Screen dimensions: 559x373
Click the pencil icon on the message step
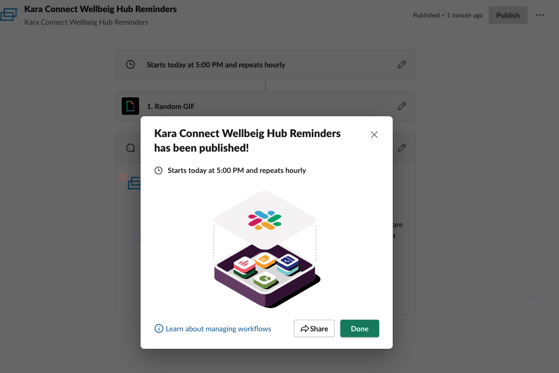click(402, 148)
